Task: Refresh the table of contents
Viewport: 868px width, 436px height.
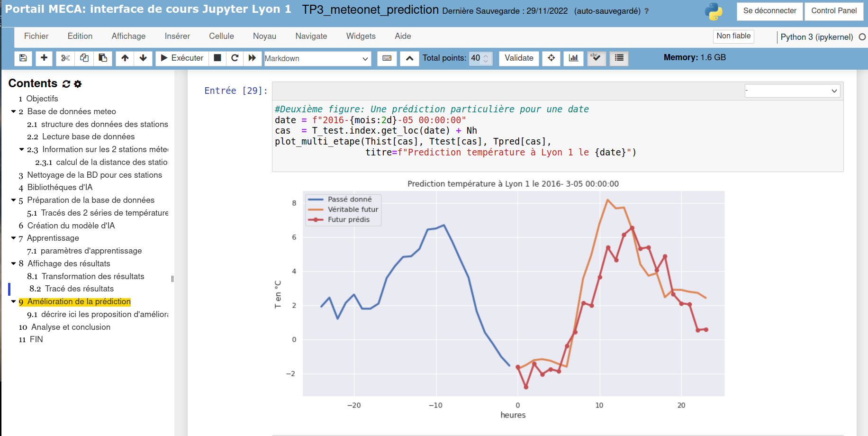Action: (66, 84)
